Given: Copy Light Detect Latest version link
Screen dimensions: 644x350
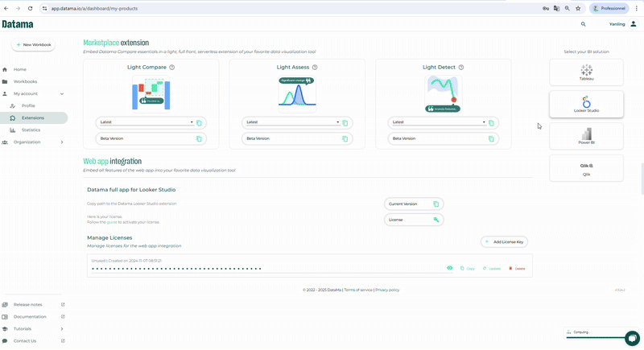Looking at the screenshot, I should [x=491, y=123].
